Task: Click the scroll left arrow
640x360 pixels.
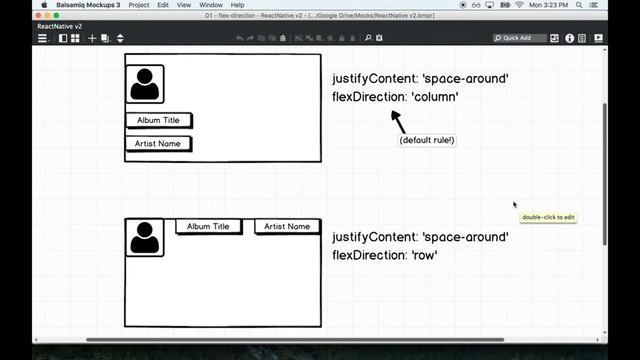Action: 36,340
